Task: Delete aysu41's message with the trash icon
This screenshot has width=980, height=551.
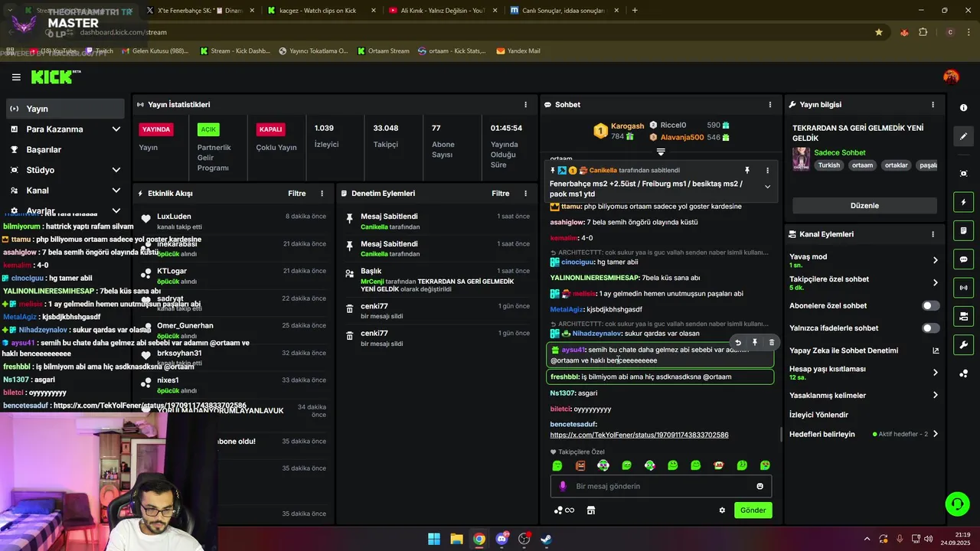Action: click(x=771, y=343)
